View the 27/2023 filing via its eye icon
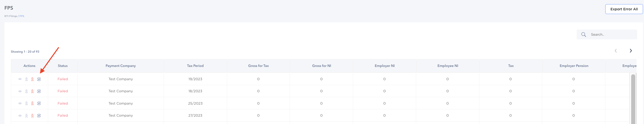 coord(20,116)
